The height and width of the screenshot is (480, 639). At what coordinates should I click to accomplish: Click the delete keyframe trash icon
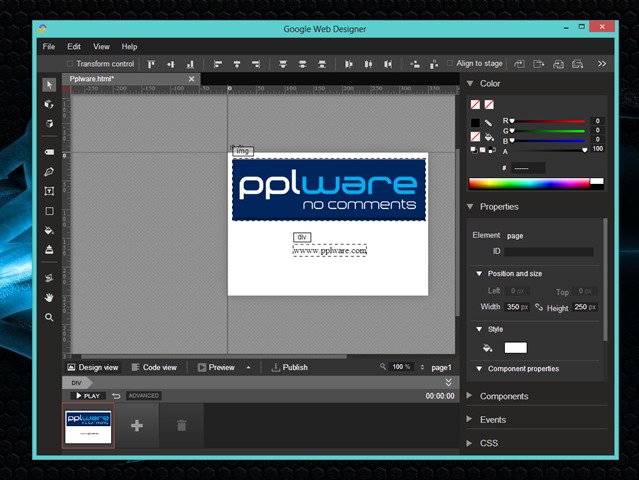(182, 426)
